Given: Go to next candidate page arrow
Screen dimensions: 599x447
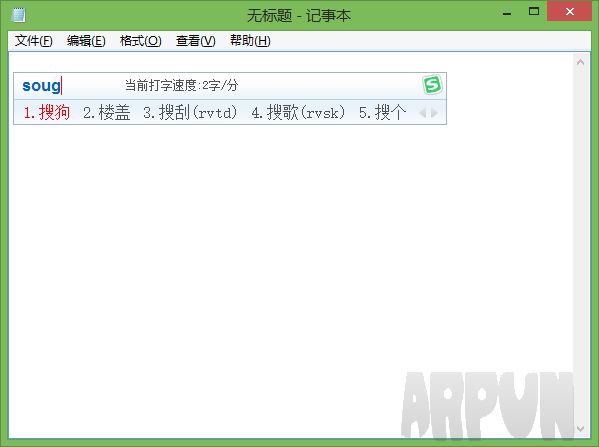Looking at the screenshot, I should coord(434,113).
